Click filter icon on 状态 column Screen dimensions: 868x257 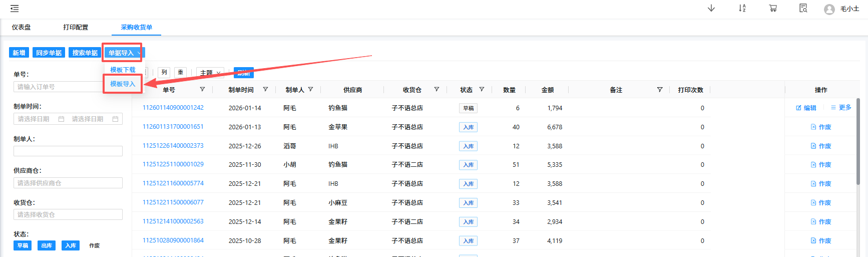click(x=482, y=90)
